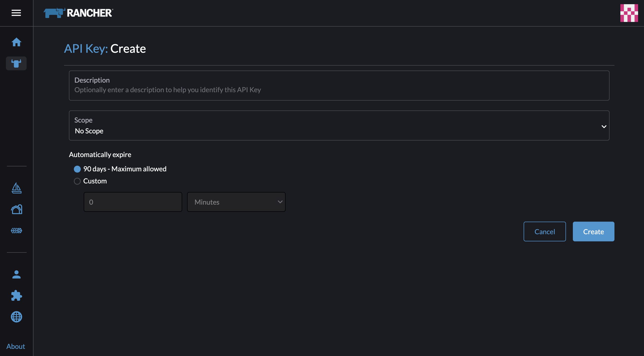Screen dimensions: 644x356
Task: Click the Cancel button
Action: 545,231
